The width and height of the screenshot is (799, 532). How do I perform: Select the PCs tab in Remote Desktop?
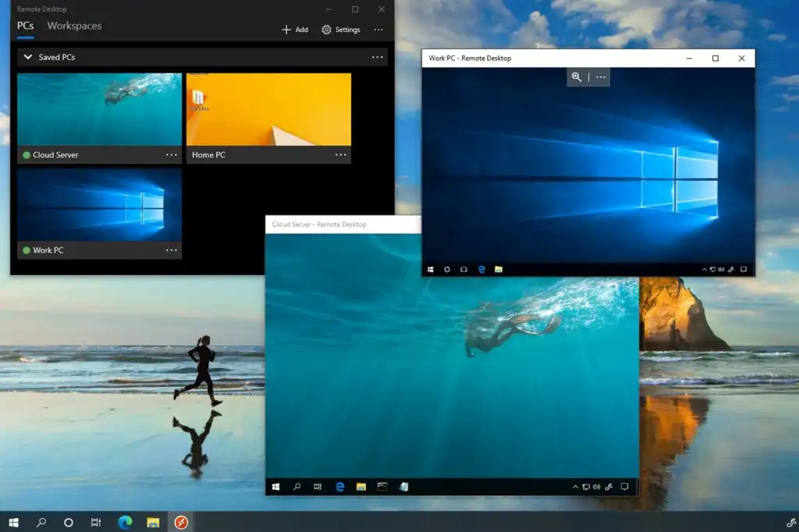pyautogui.click(x=25, y=26)
